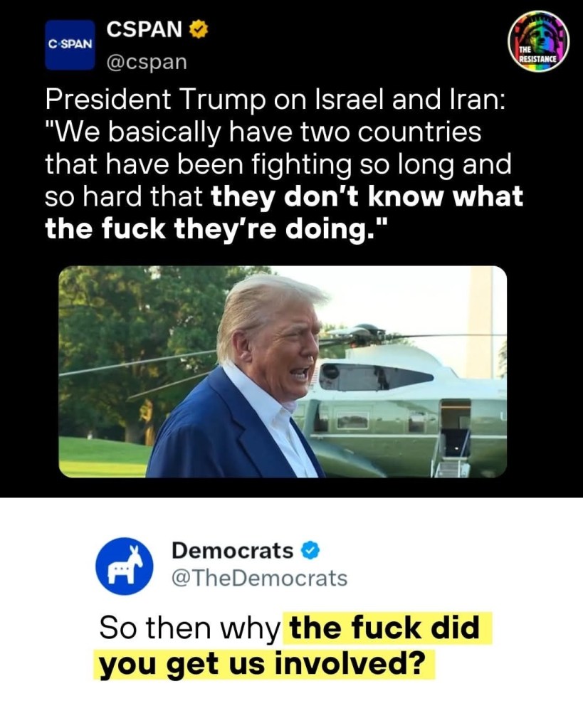Select the 'President Trump on Israel and Iran' line

[x=275, y=101]
